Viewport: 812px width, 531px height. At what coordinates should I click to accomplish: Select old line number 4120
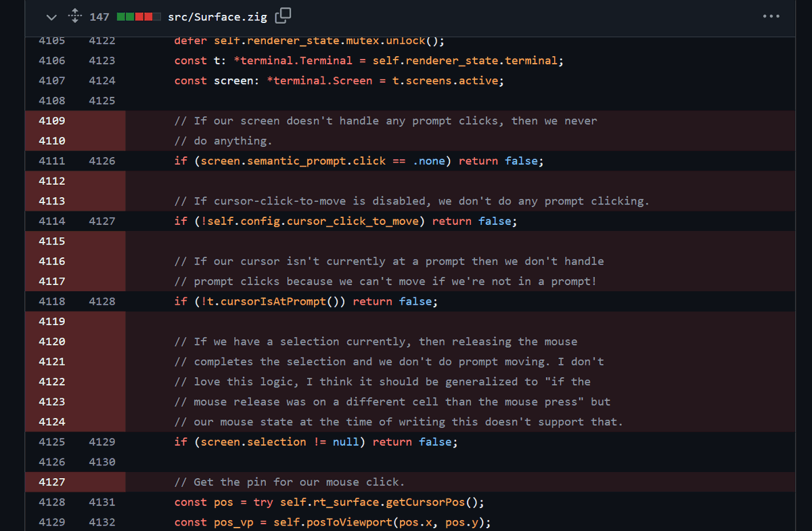[52, 341]
